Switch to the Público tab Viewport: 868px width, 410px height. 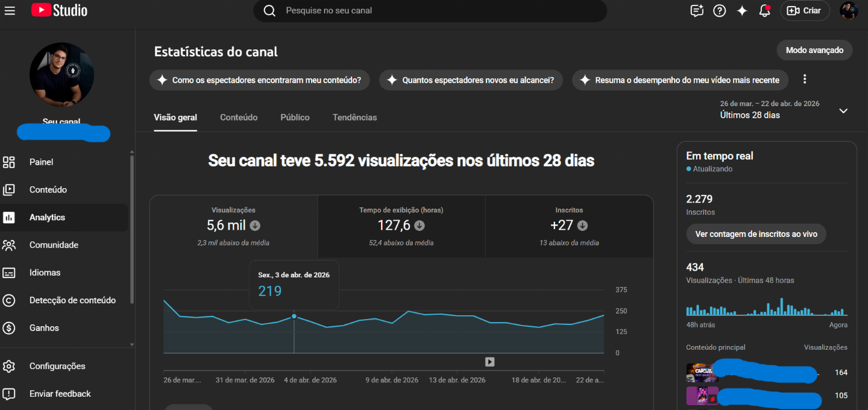[x=295, y=118]
